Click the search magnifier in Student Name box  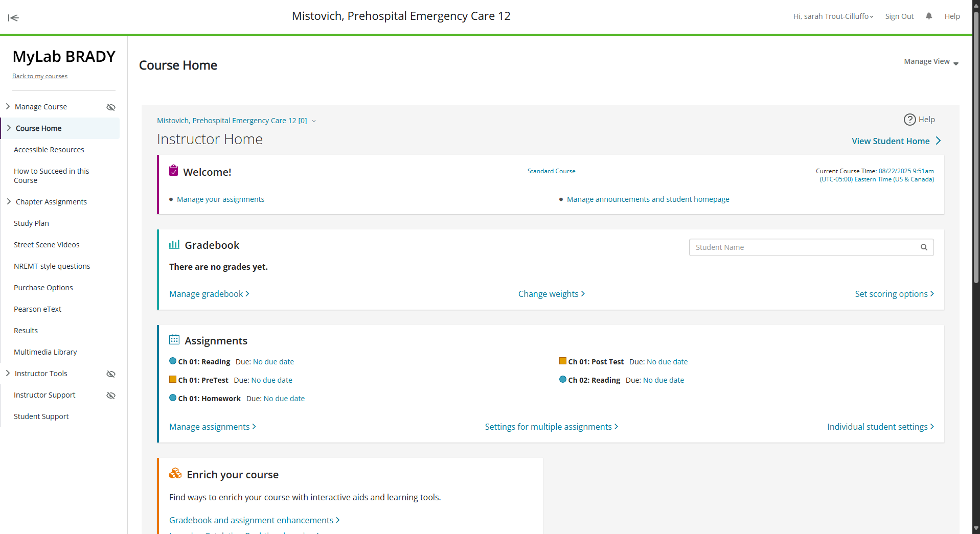924,247
